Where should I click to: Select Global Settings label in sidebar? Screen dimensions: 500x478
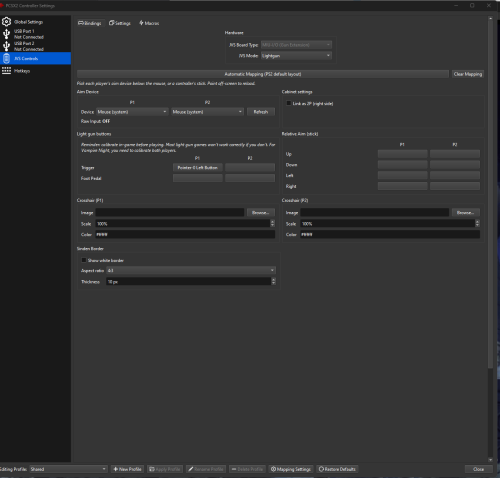(x=28, y=22)
